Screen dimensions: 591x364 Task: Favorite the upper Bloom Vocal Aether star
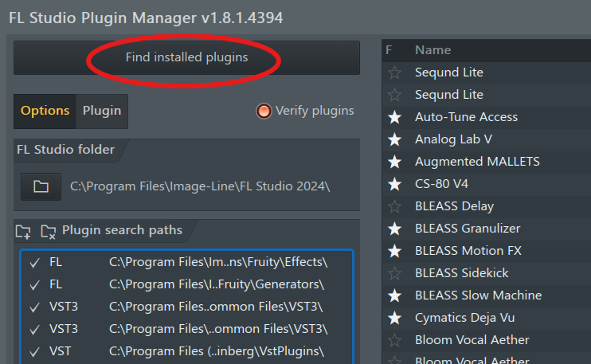[x=394, y=340]
